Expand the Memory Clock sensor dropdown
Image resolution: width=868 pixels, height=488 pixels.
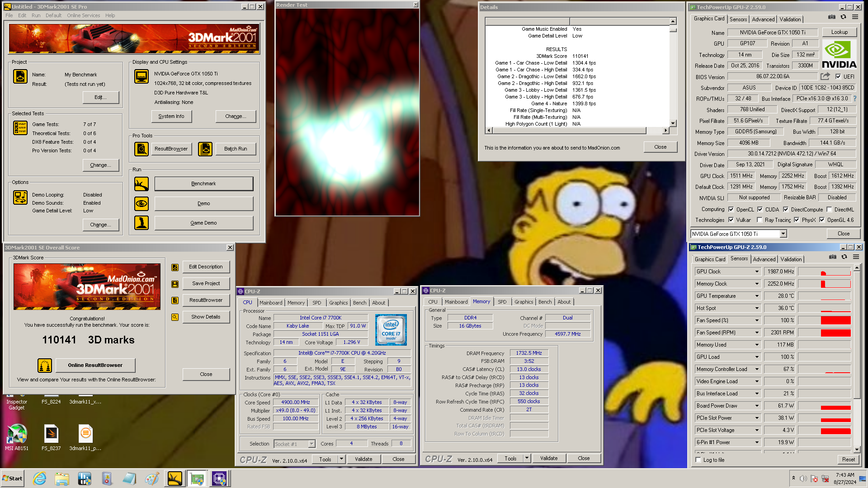click(757, 284)
